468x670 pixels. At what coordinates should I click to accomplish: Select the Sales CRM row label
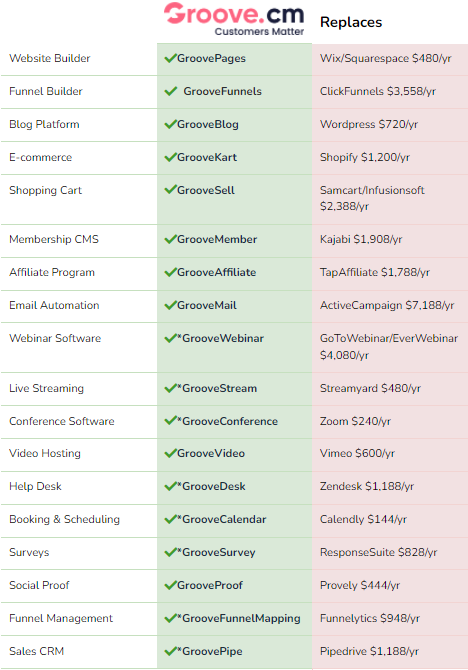click(36, 651)
